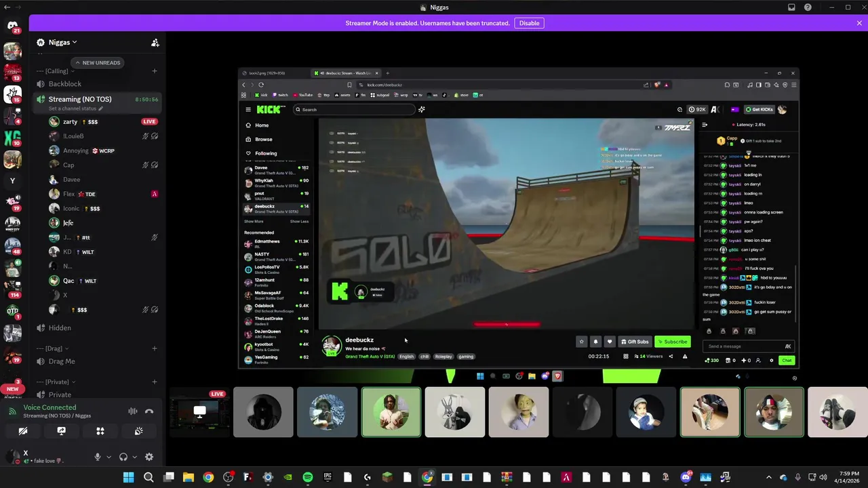Open Windows Start menu

128,477
